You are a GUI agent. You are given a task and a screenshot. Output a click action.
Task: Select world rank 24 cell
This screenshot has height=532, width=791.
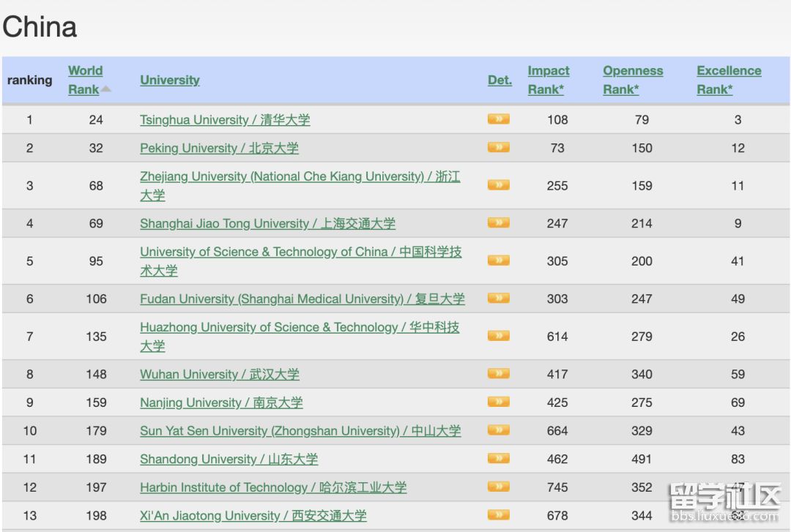pos(96,120)
